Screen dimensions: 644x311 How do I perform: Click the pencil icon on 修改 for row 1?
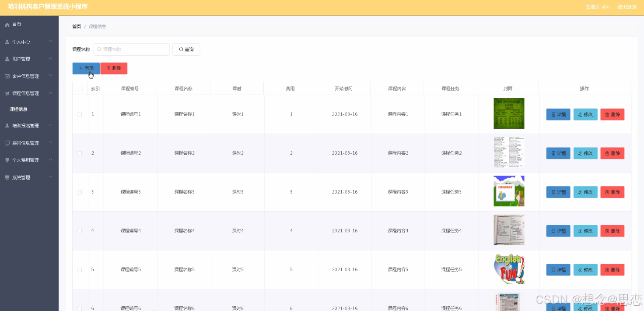click(x=580, y=114)
